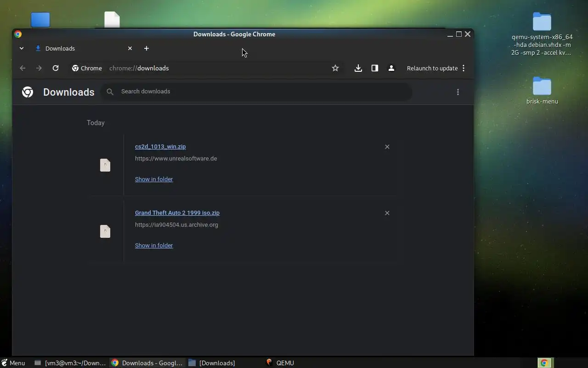Show cs2d_1013_win.zip in folder
This screenshot has width=588, height=368.
coord(154,179)
